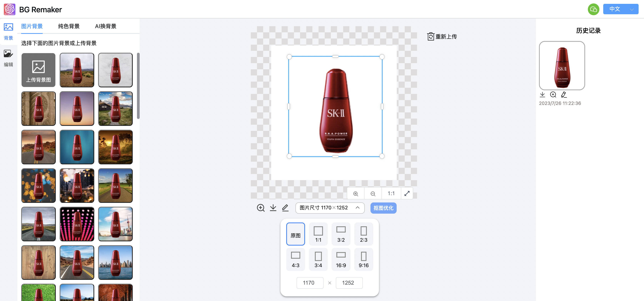The image size is (644, 301).
Task: Choose the carved stone wall background
Action: (38, 108)
